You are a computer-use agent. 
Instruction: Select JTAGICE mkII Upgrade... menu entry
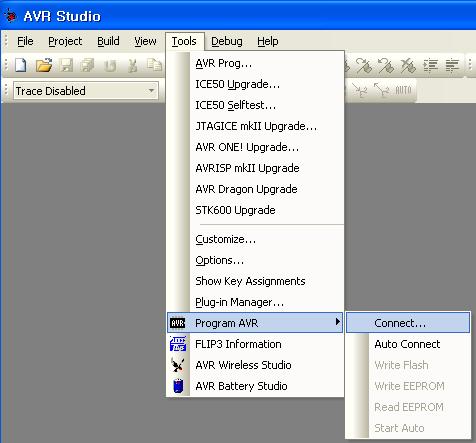255,126
